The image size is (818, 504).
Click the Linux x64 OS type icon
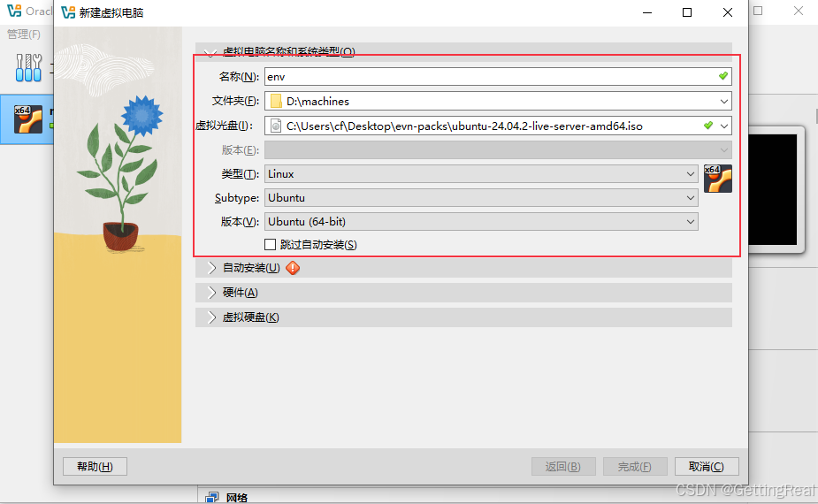718,179
